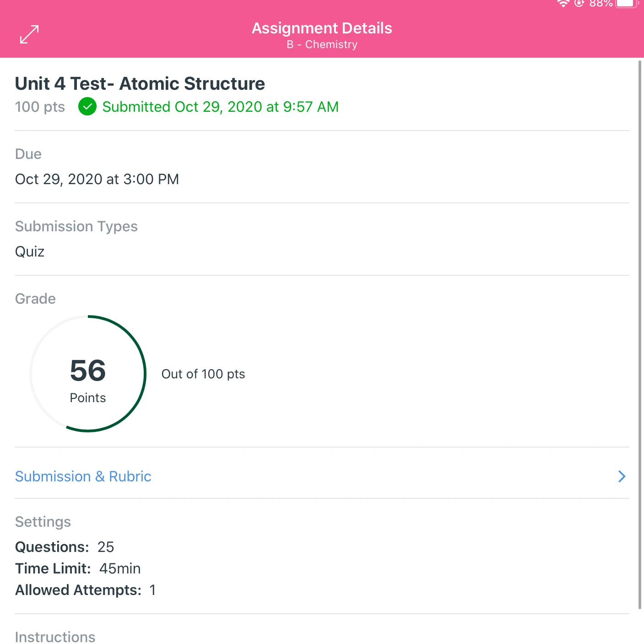Click the Allowed Attempts setting row
Screen dimensions: 644x644
coord(86,590)
